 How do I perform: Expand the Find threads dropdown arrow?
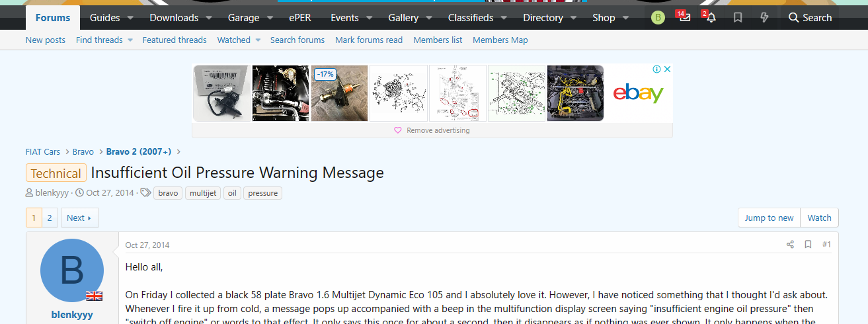[x=130, y=40]
